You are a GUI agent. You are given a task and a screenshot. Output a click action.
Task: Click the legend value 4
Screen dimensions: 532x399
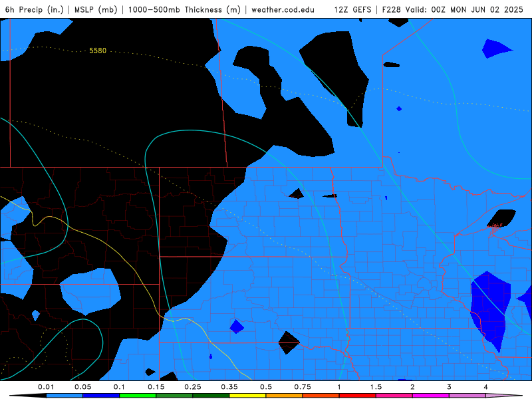(x=485, y=387)
